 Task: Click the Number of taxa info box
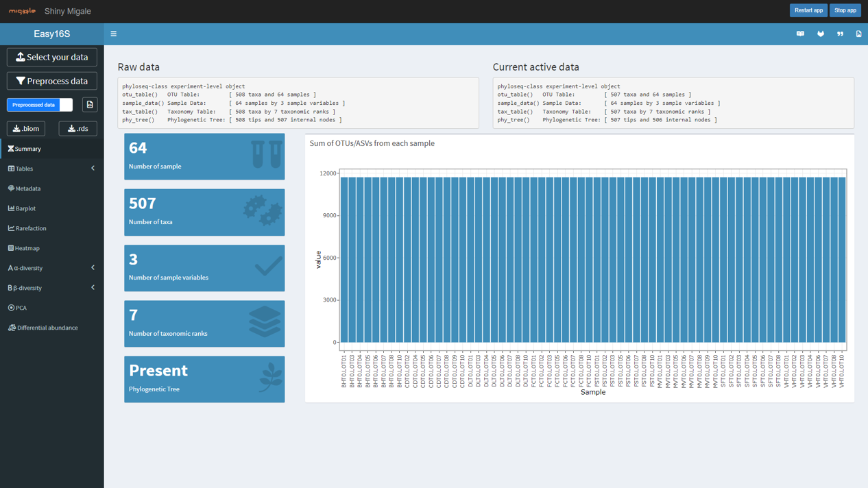(x=204, y=212)
